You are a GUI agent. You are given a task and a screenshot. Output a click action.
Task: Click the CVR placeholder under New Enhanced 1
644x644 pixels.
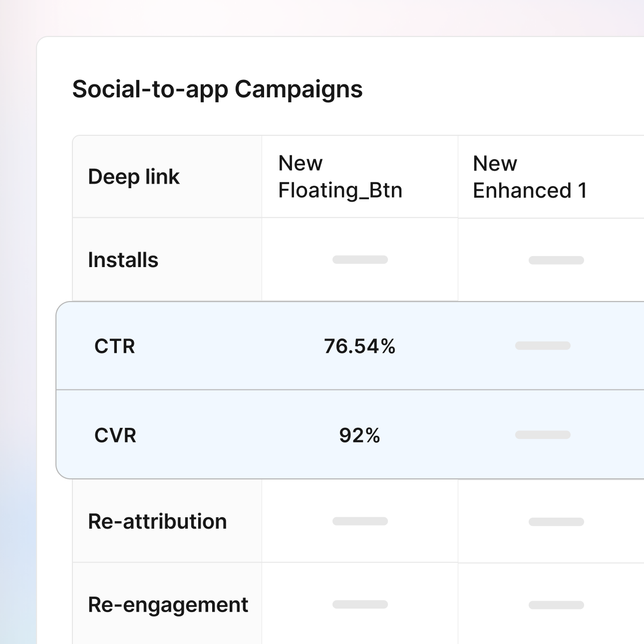(x=542, y=435)
